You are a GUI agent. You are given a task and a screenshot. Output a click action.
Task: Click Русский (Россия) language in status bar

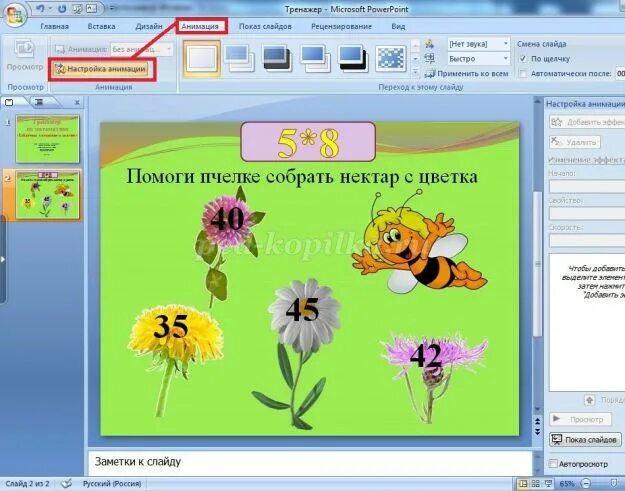(112, 484)
